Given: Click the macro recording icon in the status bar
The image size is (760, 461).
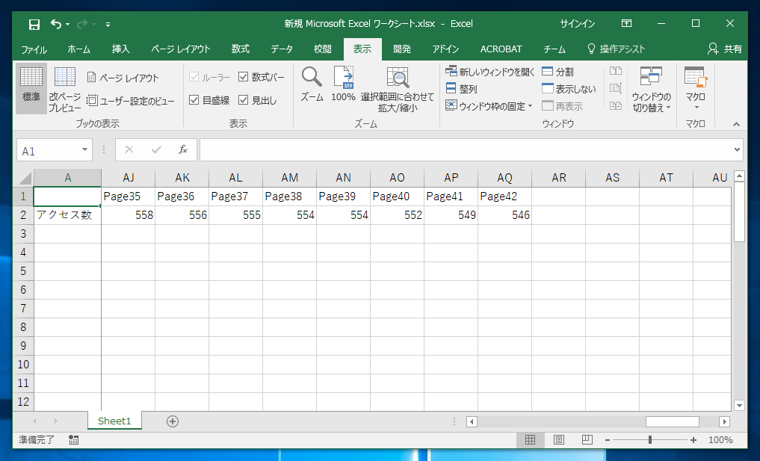Looking at the screenshot, I should [x=74, y=440].
